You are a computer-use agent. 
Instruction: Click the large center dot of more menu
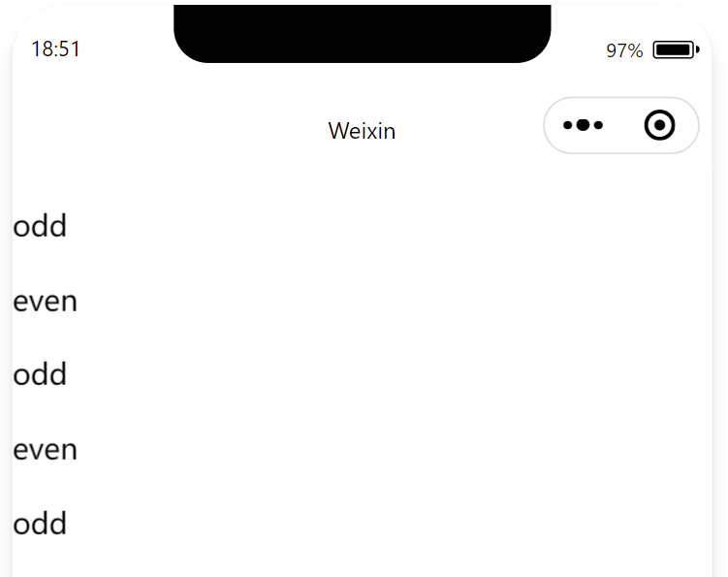(x=584, y=125)
